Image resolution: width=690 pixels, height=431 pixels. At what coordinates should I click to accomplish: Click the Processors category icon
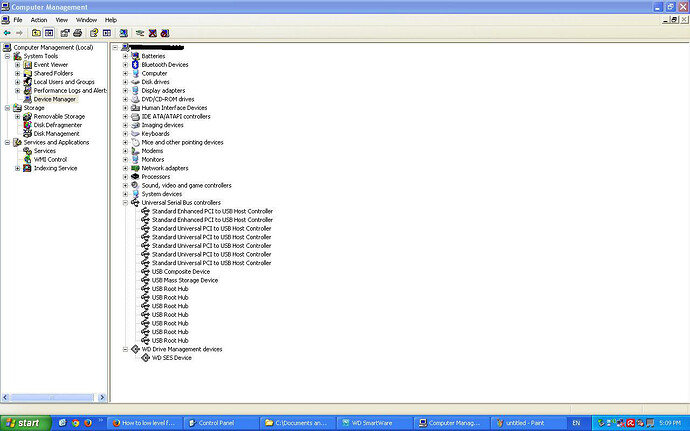coord(136,177)
